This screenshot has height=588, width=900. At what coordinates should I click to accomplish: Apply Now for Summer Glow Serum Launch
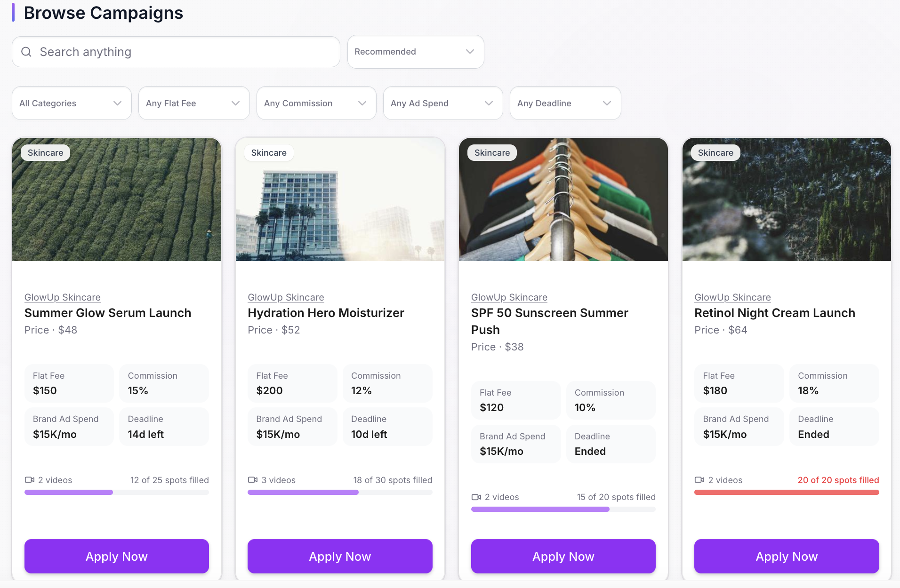point(116,556)
